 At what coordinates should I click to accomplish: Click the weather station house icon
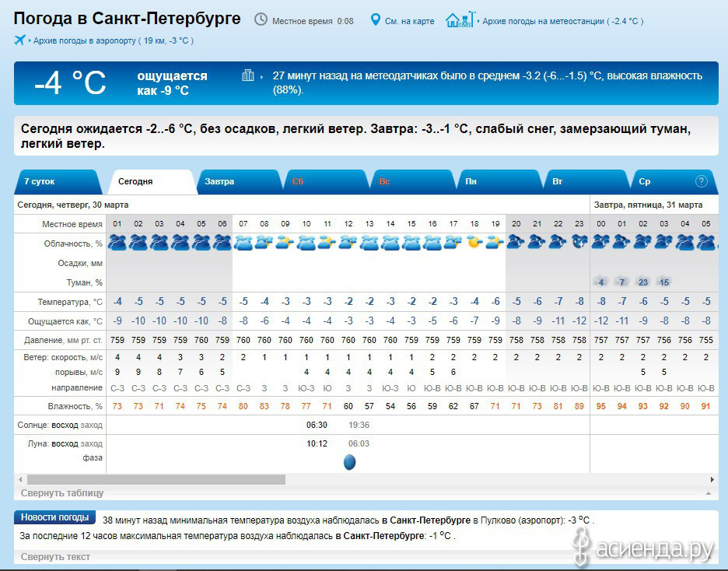click(460, 19)
